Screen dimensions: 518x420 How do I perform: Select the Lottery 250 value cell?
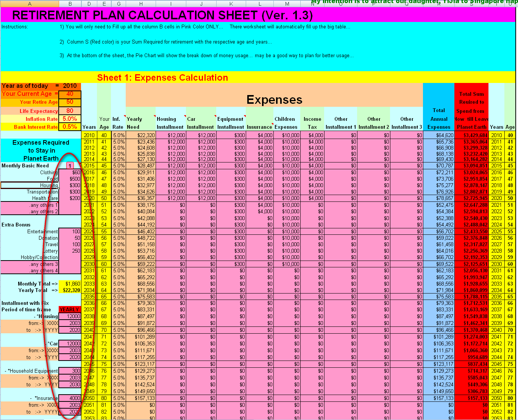click(x=70, y=251)
